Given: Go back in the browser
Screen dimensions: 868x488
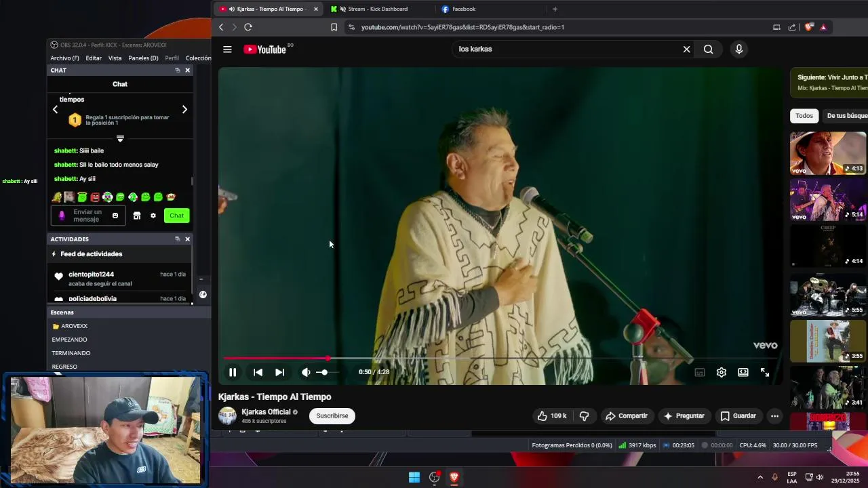Looking at the screenshot, I should tap(221, 27).
